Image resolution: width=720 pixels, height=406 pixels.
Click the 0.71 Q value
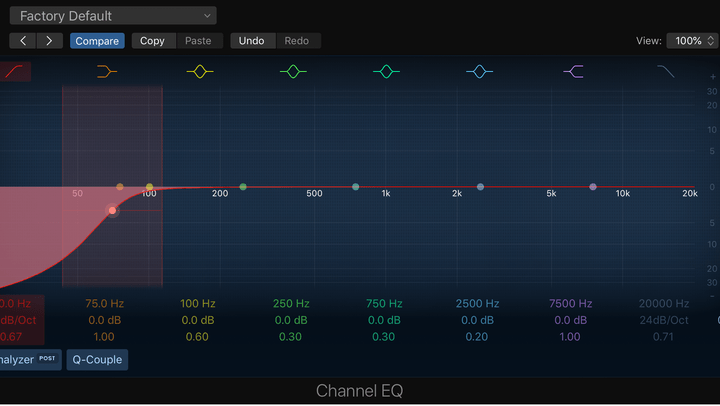tap(664, 337)
